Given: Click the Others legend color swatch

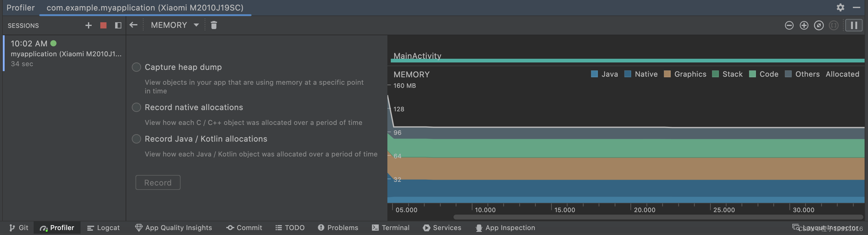Looking at the screenshot, I should (x=788, y=74).
